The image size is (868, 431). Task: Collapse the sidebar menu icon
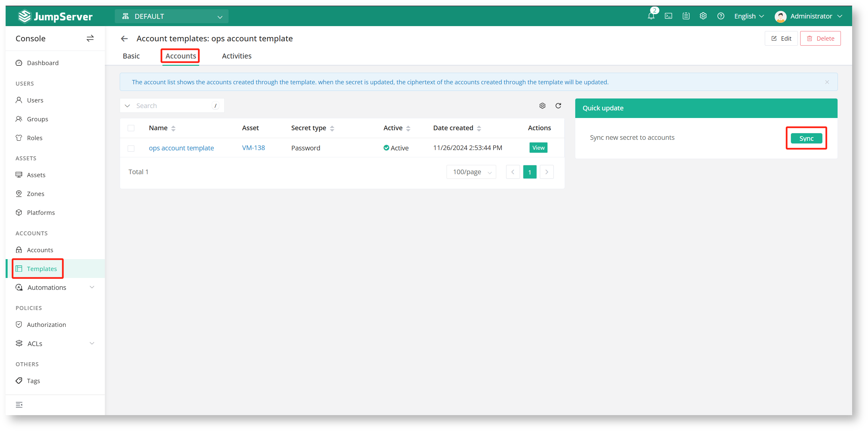point(19,405)
